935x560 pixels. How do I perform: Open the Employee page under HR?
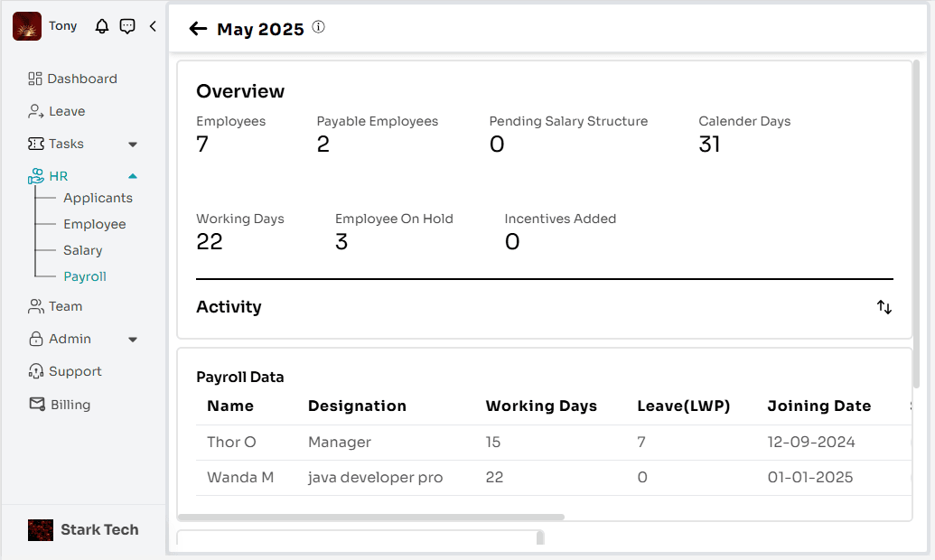click(x=94, y=224)
